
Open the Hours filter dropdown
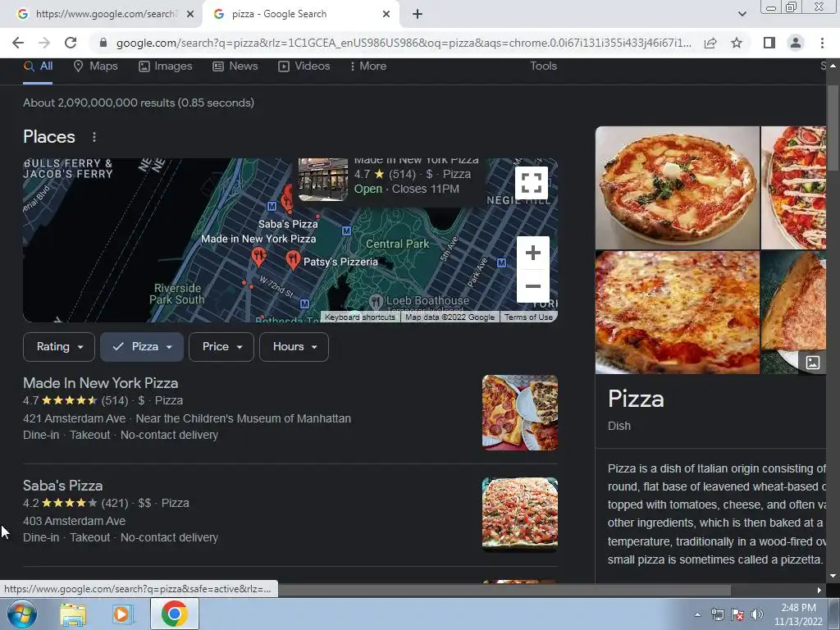click(294, 347)
